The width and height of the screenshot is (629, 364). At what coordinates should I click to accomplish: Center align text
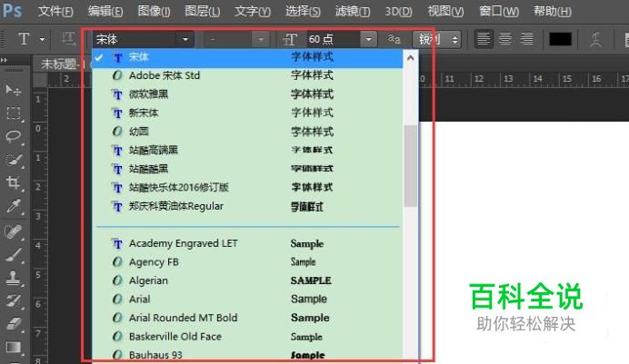pyautogui.click(x=505, y=39)
